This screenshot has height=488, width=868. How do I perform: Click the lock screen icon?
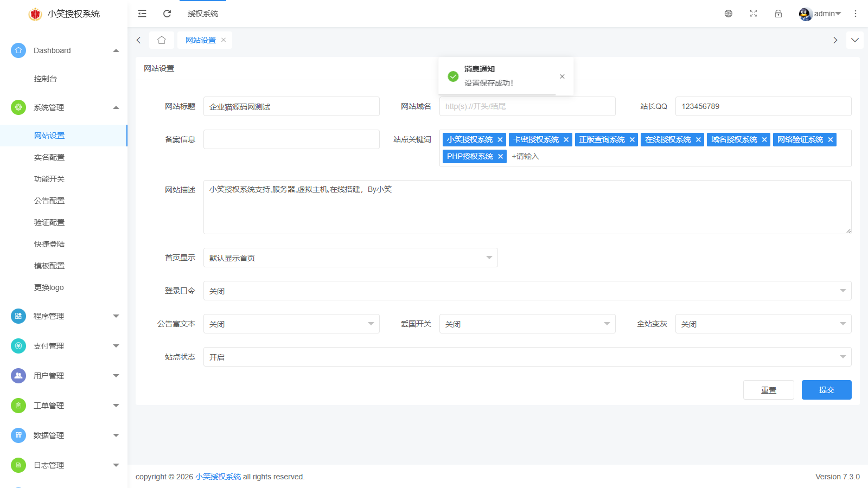[x=778, y=14]
